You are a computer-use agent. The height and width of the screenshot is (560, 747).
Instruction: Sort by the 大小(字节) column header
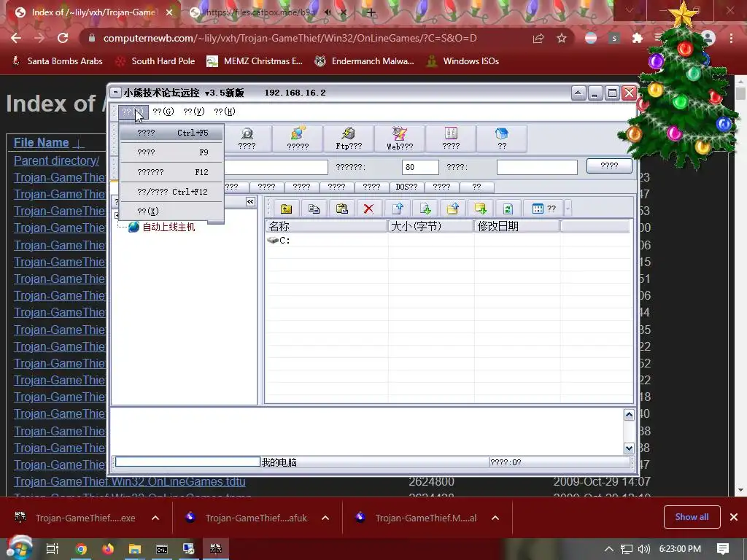(x=430, y=226)
